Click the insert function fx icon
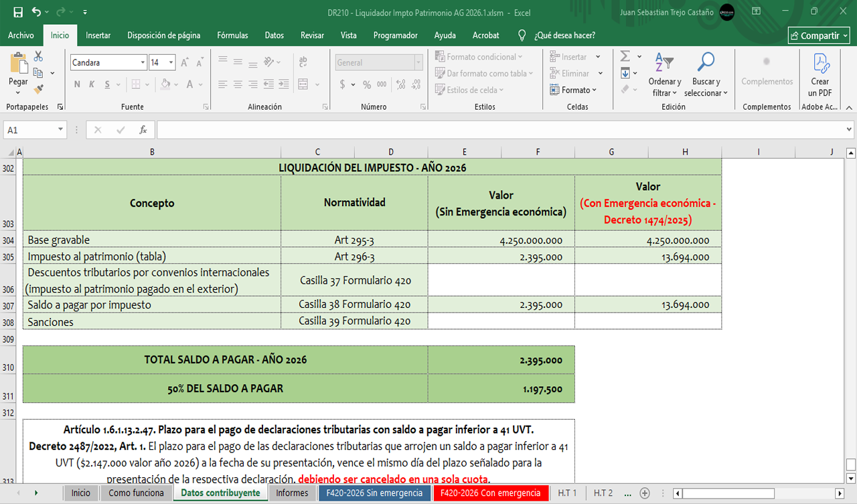857x504 pixels. 143,130
